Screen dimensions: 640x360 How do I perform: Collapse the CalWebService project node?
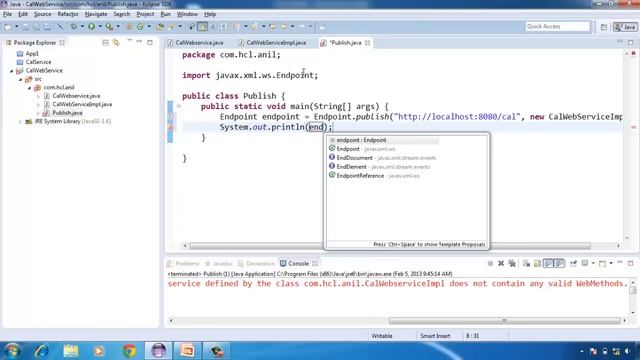tap(11, 71)
